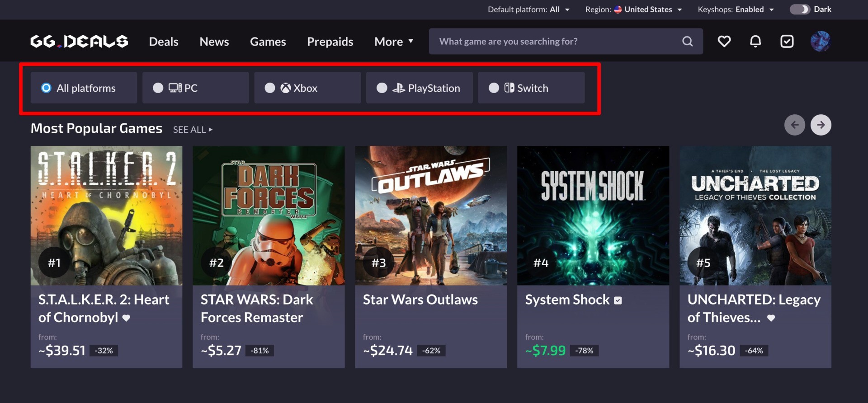This screenshot has height=403, width=868.
Task: Open the Keyshops Enabled dropdown
Action: click(x=736, y=9)
